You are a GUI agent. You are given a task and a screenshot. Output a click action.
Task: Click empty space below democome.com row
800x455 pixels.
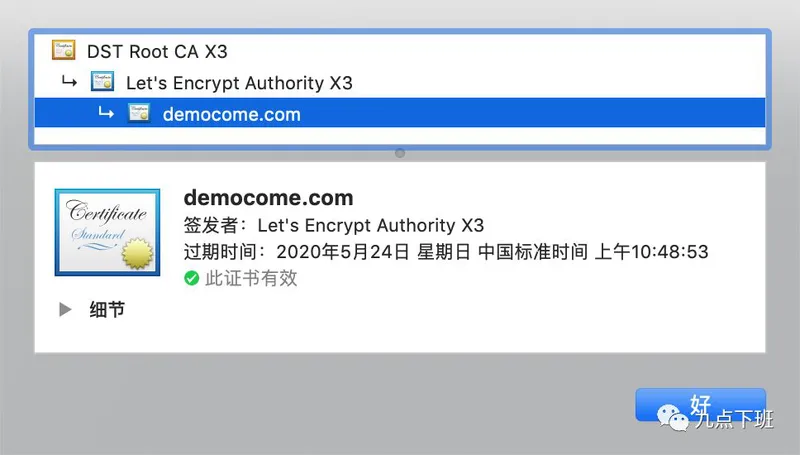click(400, 136)
